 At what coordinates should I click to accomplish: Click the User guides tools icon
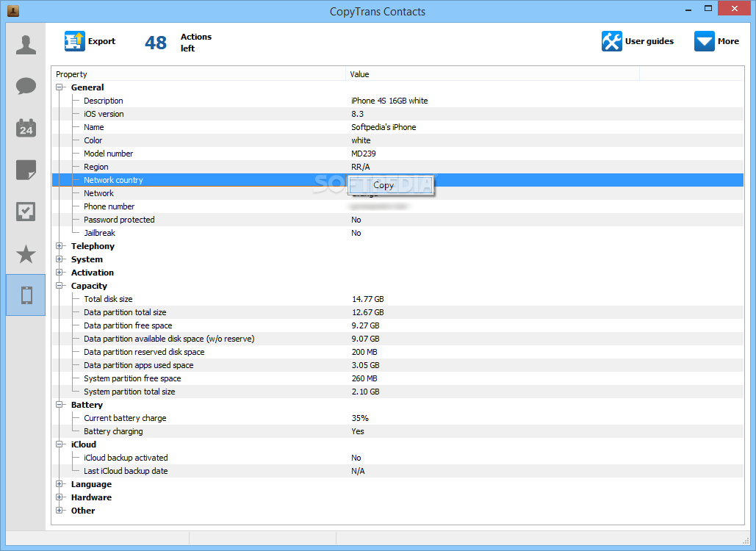pyautogui.click(x=611, y=41)
